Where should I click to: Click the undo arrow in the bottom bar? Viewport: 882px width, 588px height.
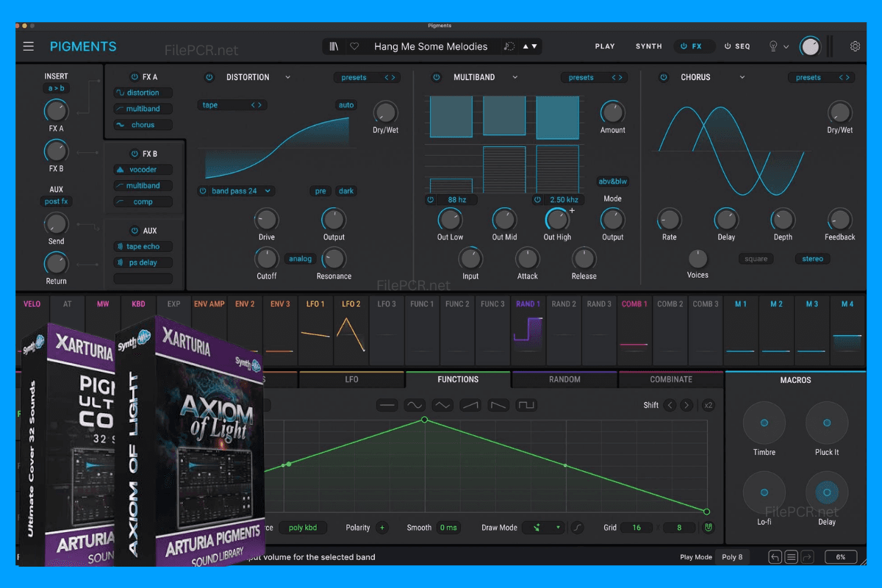coord(775,557)
